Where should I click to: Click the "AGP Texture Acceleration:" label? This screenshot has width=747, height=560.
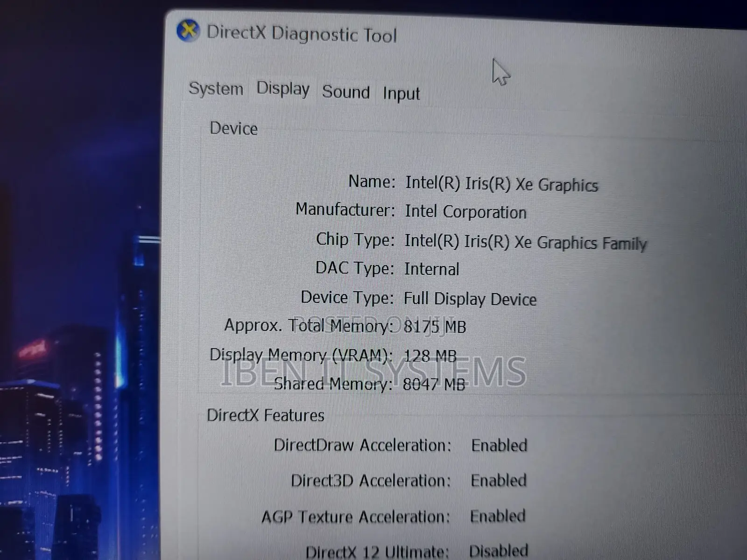point(356,517)
